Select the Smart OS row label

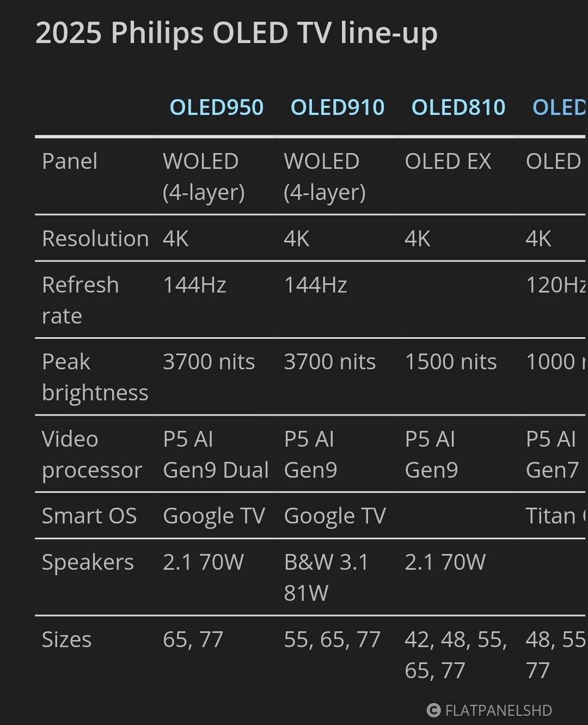coord(89,516)
